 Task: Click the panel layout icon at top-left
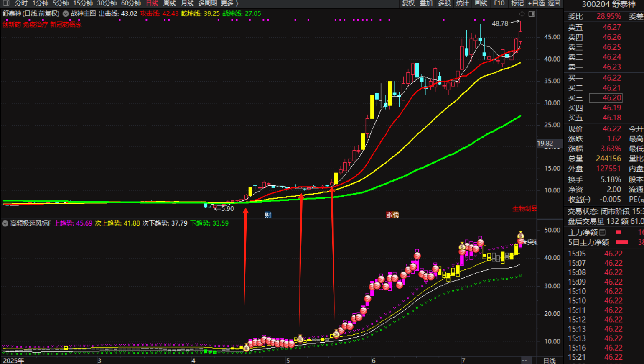pos(6,3)
